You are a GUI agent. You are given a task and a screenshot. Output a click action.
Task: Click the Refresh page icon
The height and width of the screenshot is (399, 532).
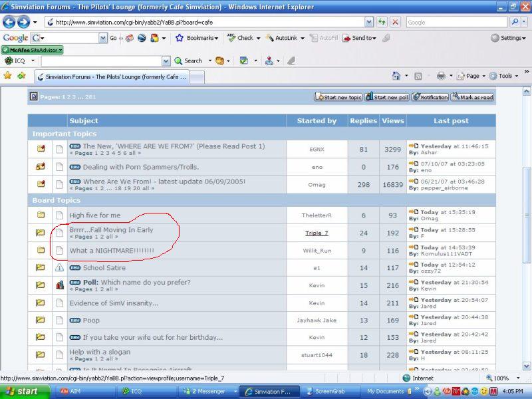click(x=382, y=22)
